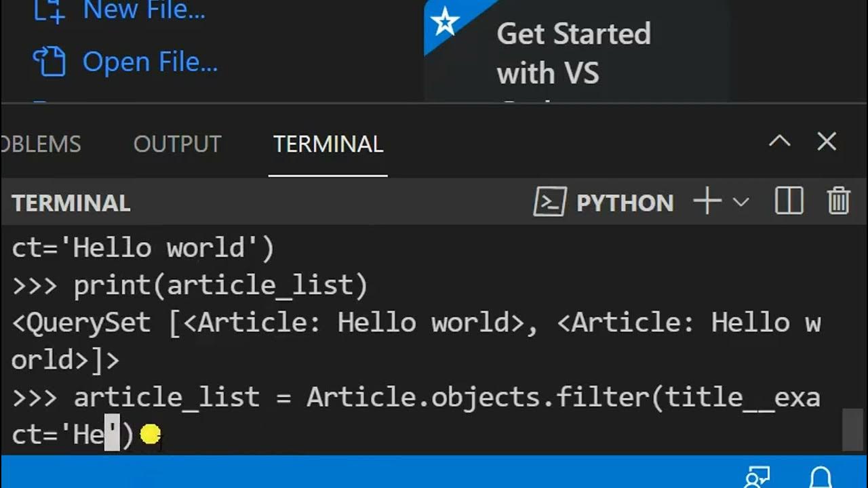Click the feedback icon in the status bar
This screenshot has height=488, width=868.
756,478
